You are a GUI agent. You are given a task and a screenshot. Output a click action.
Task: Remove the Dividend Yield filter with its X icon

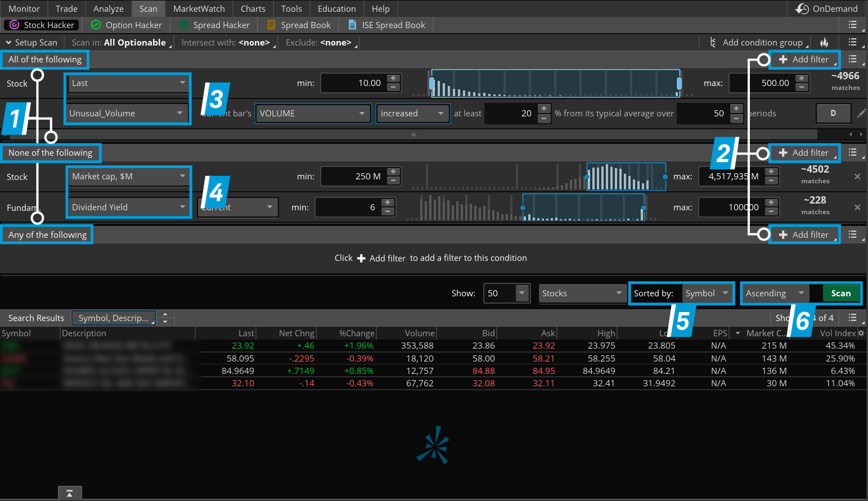(857, 207)
